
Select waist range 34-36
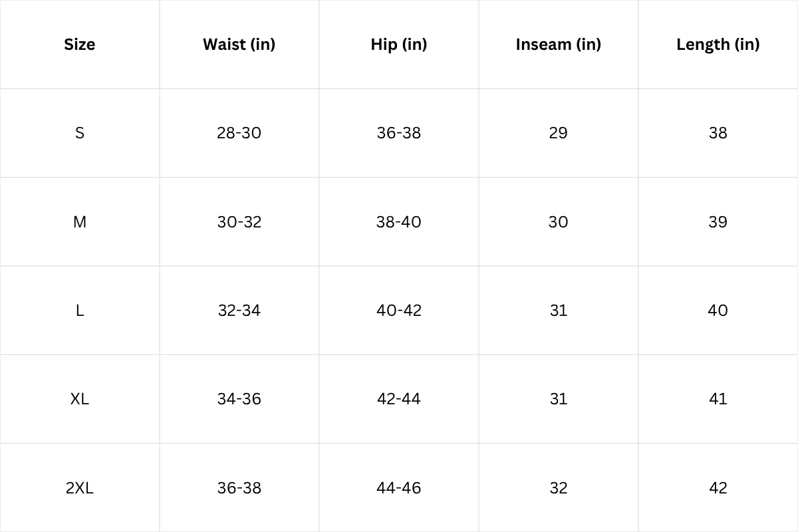(239, 399)
